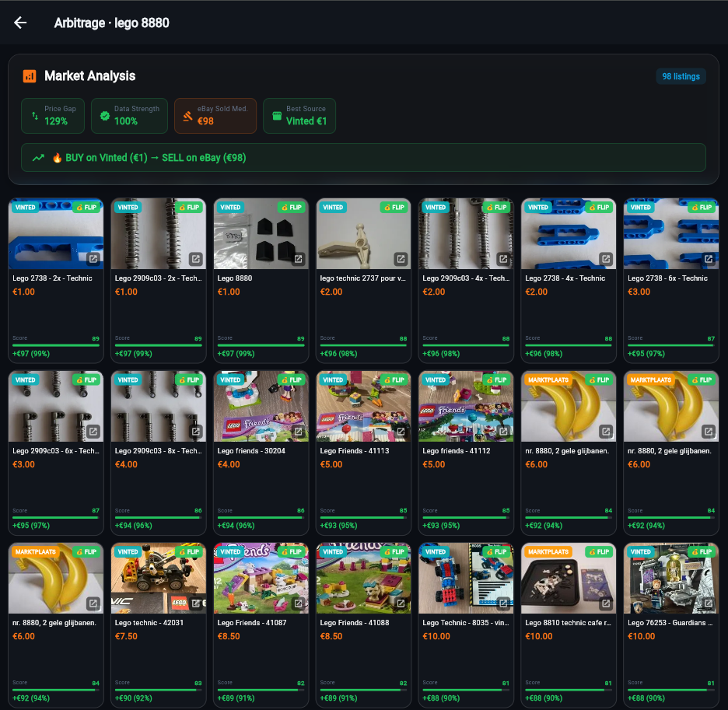Open the external link on Lego Friends 41113 card
Viewport: 728px width, 710px height.
click(401, 431)
